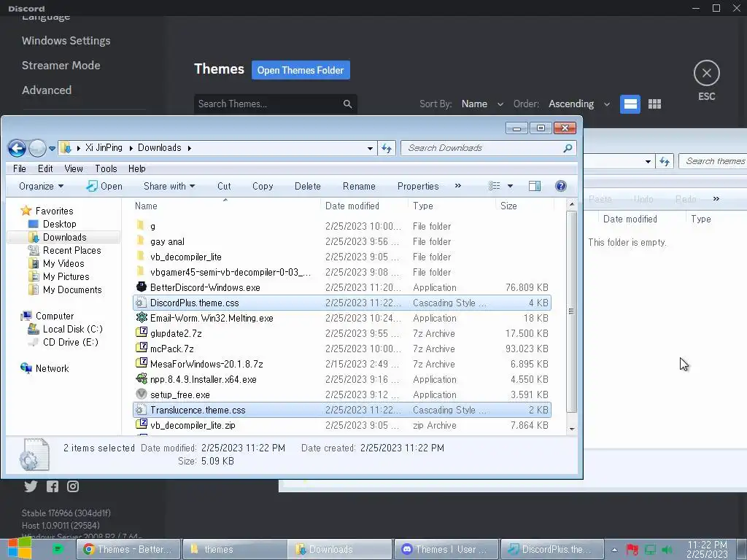Click refresh button next to Downloads address bar
This screenshot has width=747, height=560.
[387, 148]
